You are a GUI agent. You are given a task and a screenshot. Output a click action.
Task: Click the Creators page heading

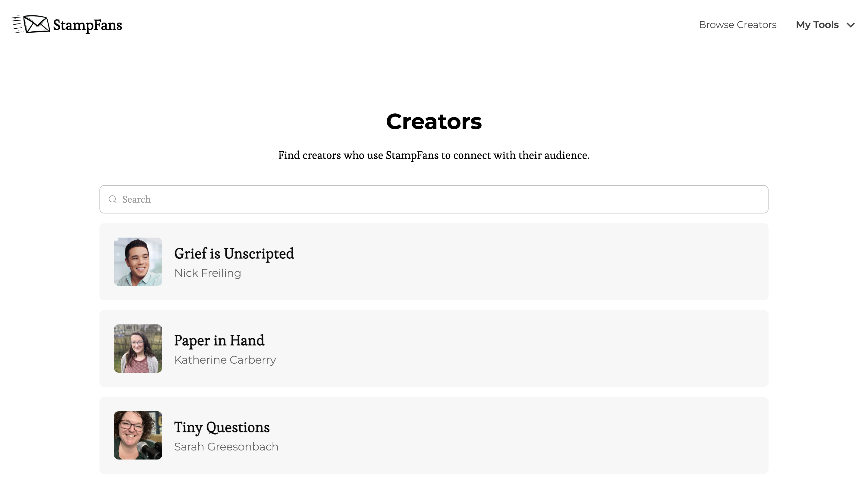coord(434,121)
